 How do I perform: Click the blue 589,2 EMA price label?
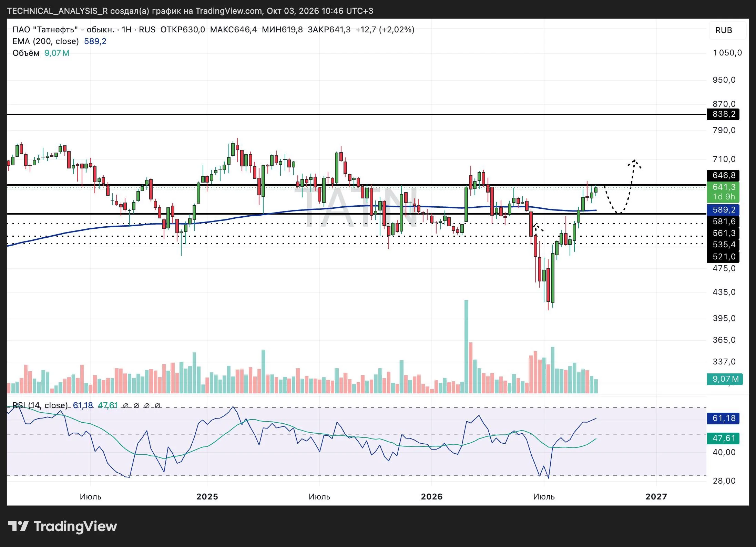pyautogui.click(x=724, y=210)
